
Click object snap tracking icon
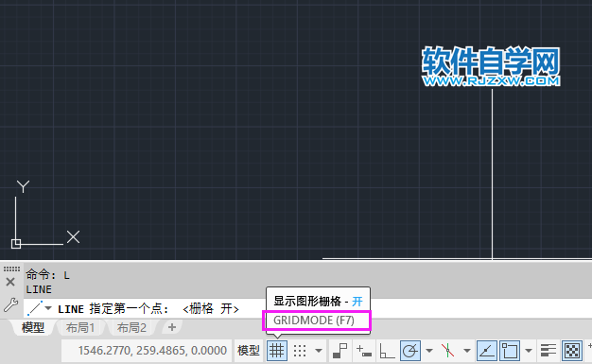[x=487, y=351]
